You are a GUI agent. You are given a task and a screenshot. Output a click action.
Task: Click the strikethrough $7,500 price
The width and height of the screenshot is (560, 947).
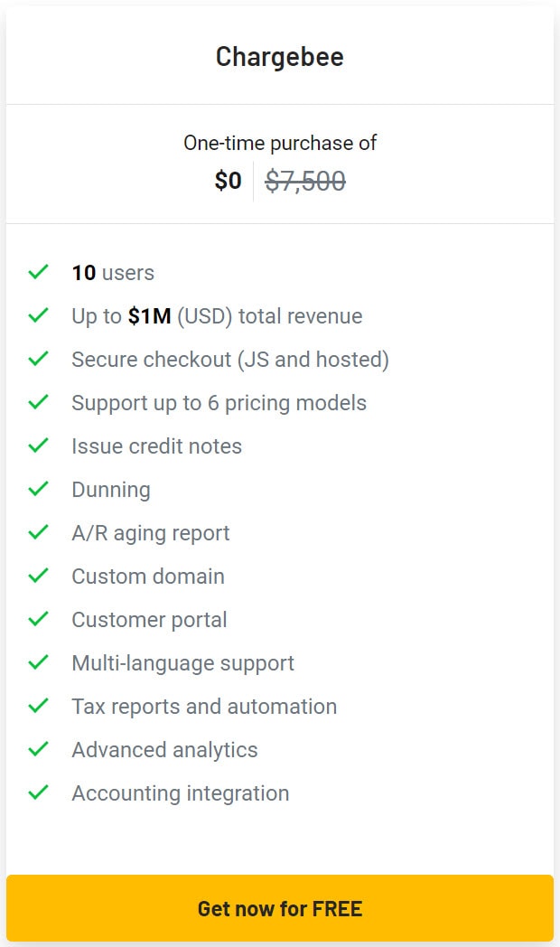[x=305, y=181]
